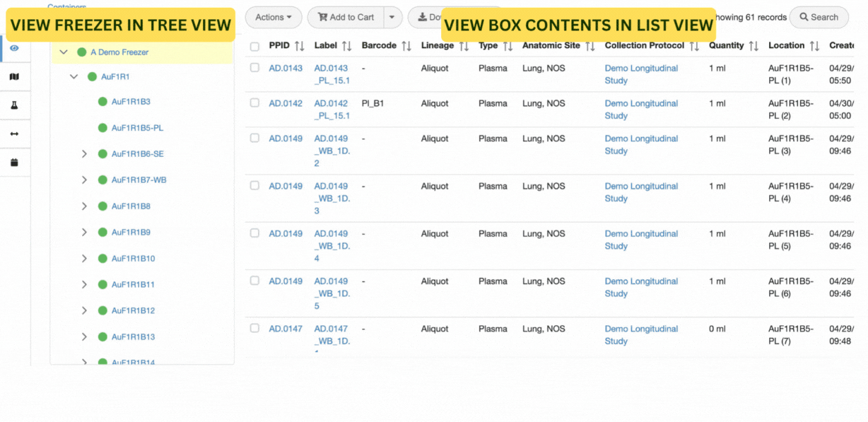Screen dimensions: 868x422
Task: Expand the AuF1R1B11 node
Action: pyautogui.click(x=84, y=285)
